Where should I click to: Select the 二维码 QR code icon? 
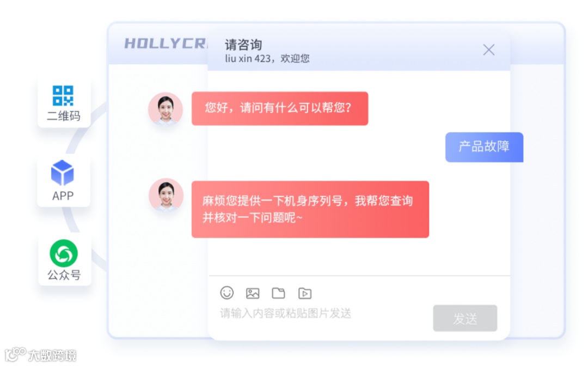pos(63,96)
